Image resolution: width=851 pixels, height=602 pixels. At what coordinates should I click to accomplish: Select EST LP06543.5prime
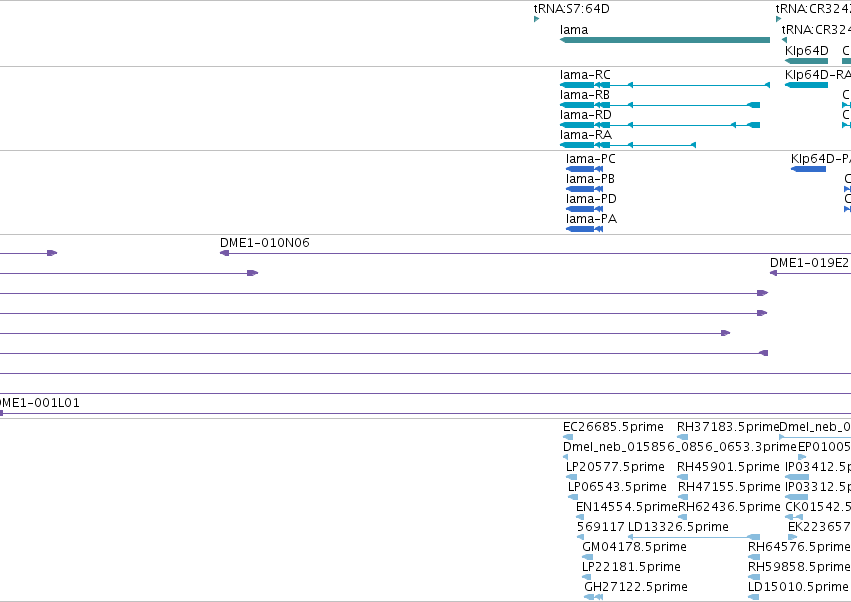coord(617,487)
